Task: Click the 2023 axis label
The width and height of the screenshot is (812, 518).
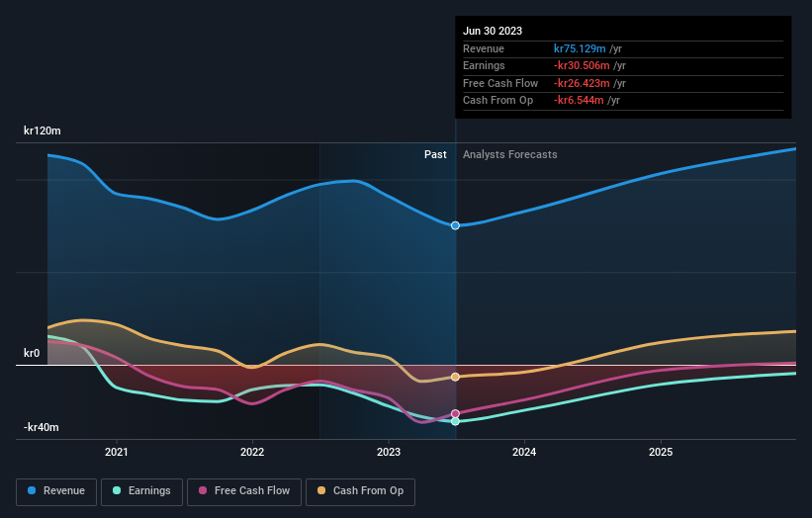Action: [389, 452]
